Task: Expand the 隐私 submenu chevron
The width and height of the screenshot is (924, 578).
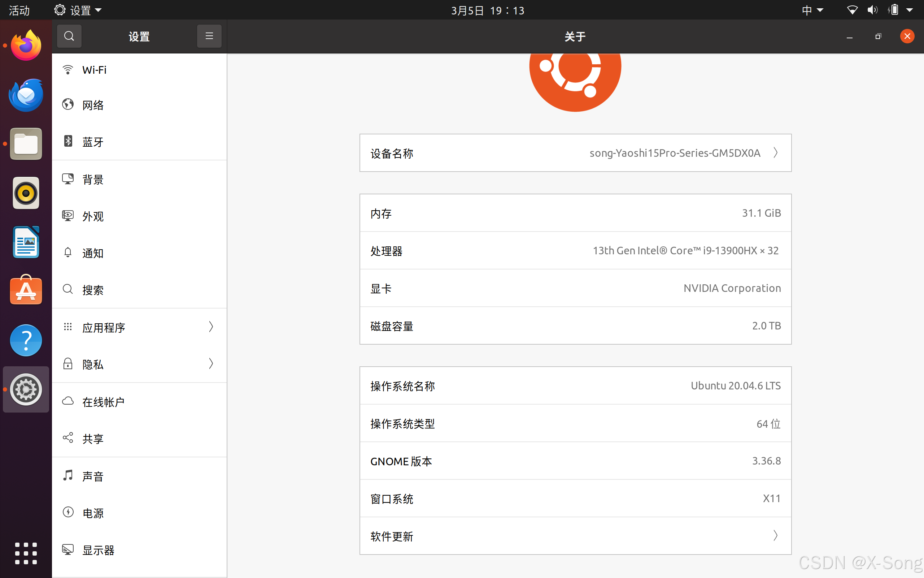Action: pos(211,363)
